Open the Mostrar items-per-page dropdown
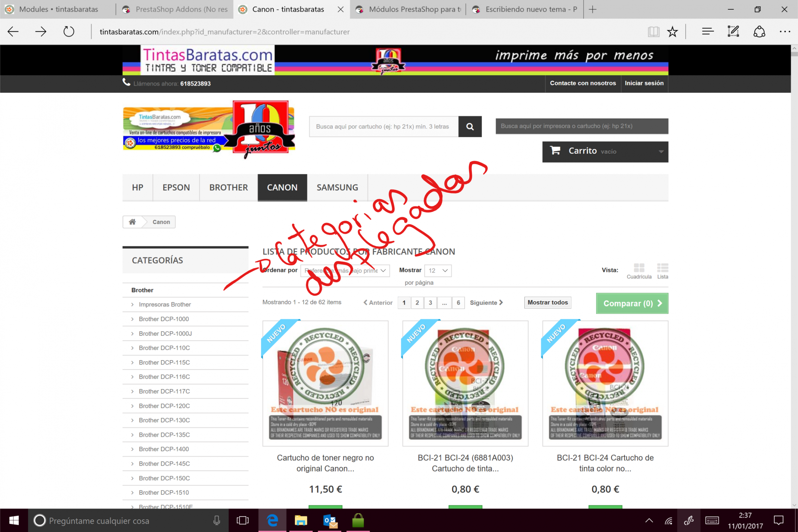 click(438, 271)
